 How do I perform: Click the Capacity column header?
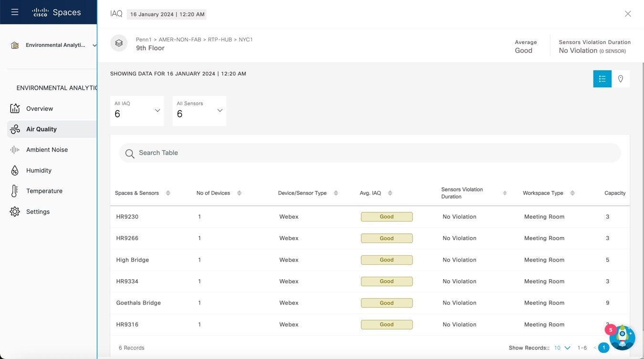pos(615,193)
